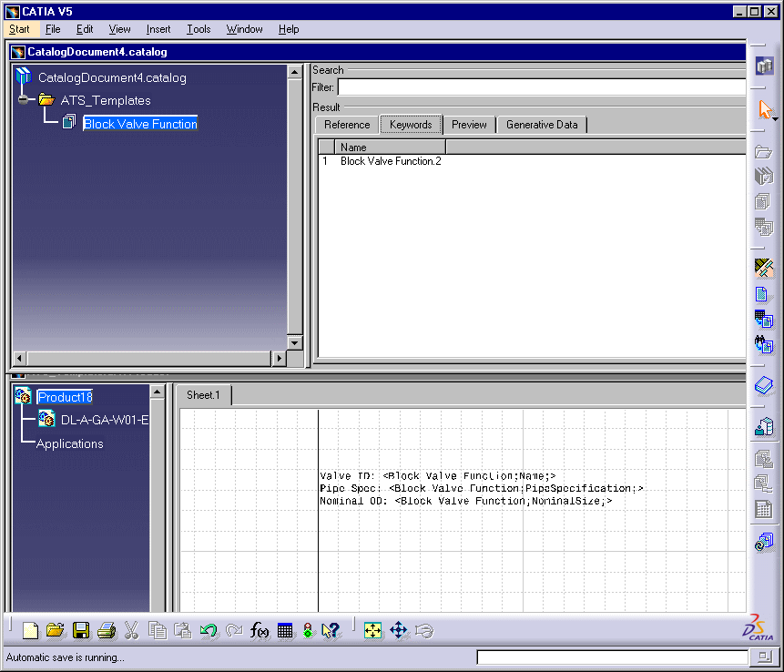Click the blue book icon in right toolbar
This screenshot has width=784, height=672.
(763, 385)
